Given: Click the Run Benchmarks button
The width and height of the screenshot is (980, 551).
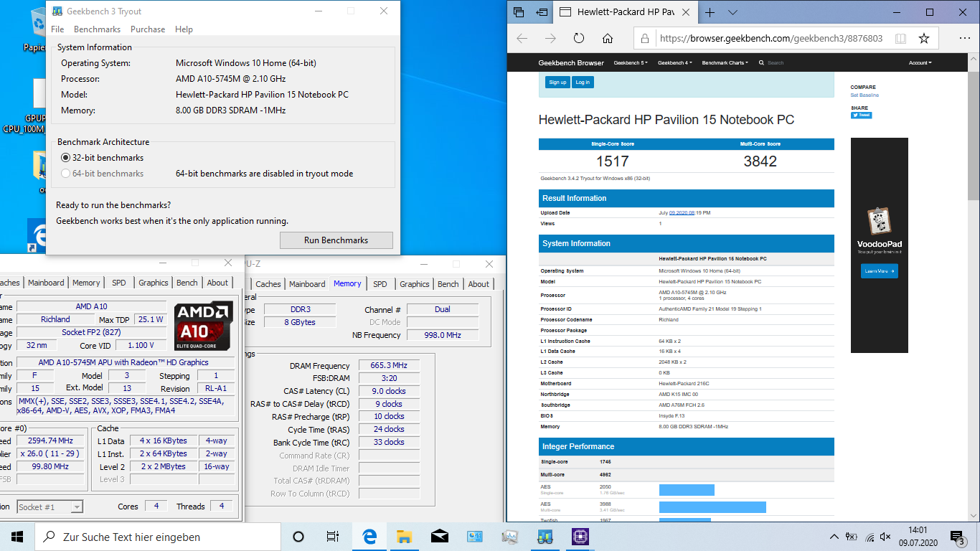Looking at the screenshot, I should (x=336, y=240).
